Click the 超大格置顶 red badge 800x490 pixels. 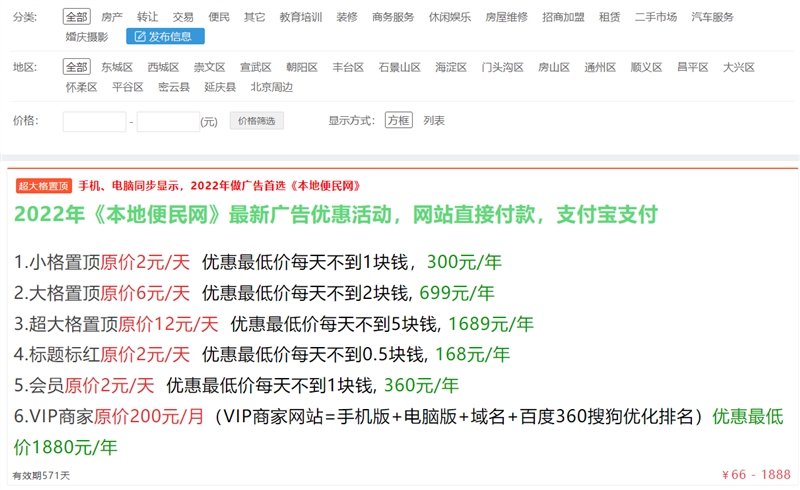(43, 186)
